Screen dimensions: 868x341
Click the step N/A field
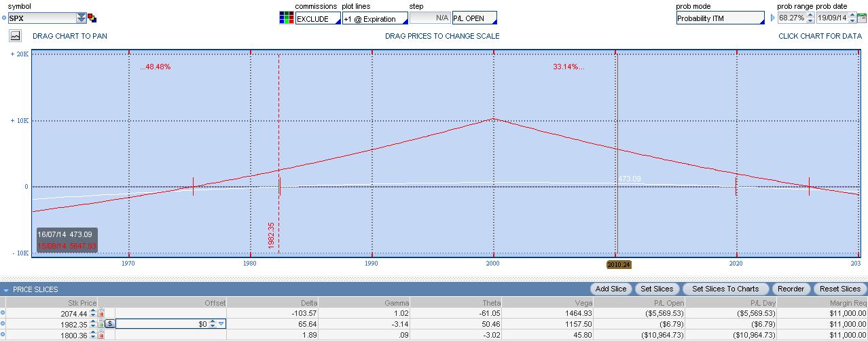point(430,18)
